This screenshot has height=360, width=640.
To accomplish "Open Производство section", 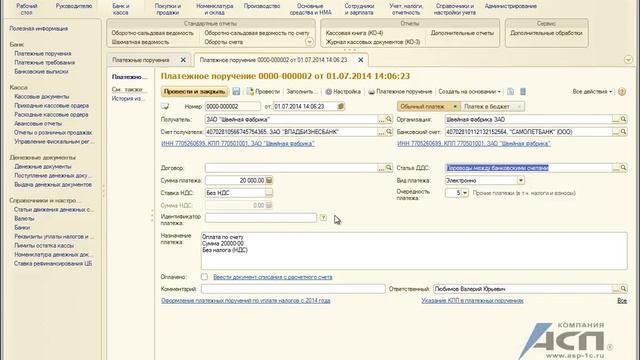I will click(262, 6).
